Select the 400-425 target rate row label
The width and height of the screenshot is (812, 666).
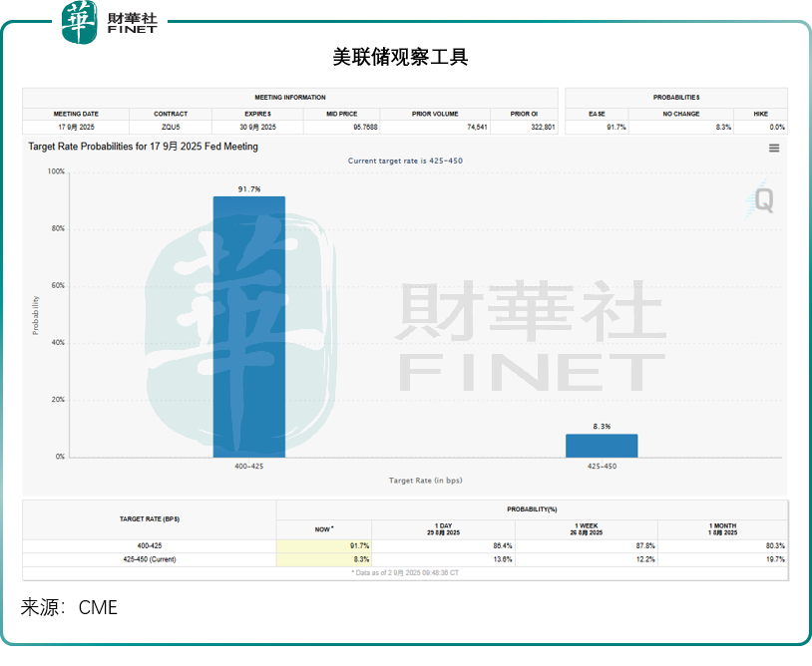pyautogui.click(x=151, y=545)
